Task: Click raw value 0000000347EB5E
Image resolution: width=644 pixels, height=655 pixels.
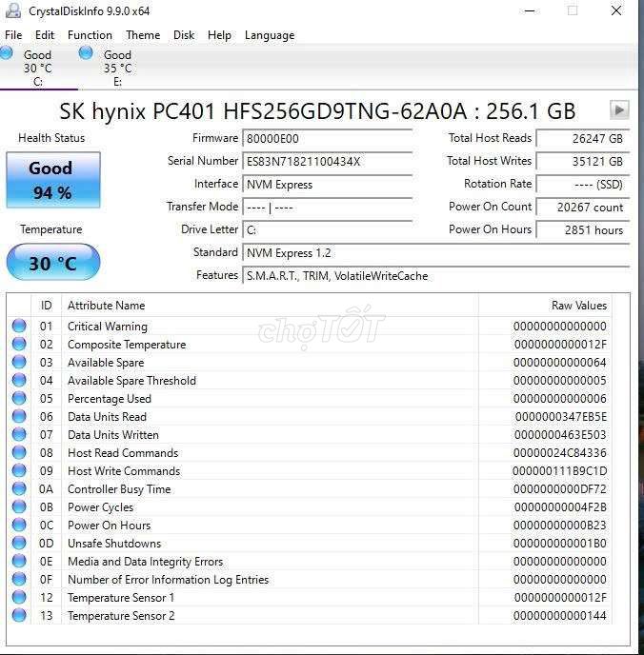Action: [x=560, y=417]
